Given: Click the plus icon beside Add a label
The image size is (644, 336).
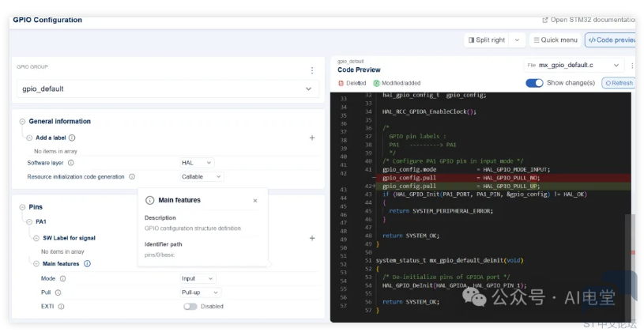Looking at the screenshot, I should click(x=311, y=138).
